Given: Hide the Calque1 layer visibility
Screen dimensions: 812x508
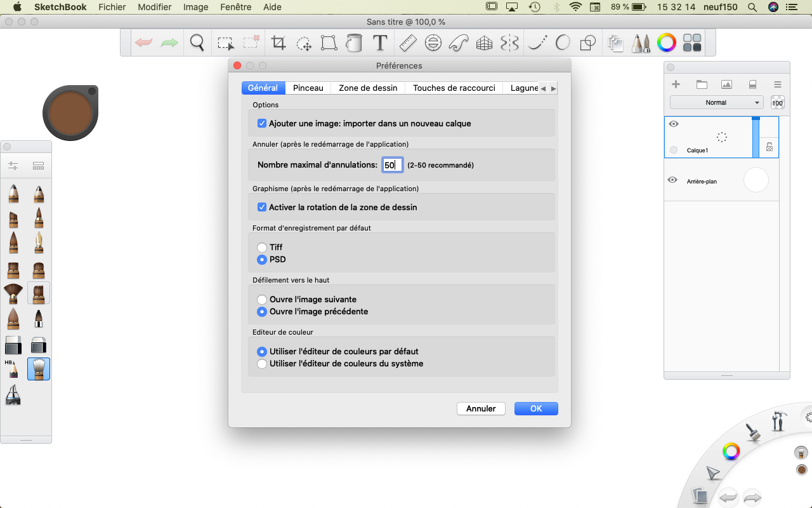Looking at the screenshot, I should click(x=674, y=124).
